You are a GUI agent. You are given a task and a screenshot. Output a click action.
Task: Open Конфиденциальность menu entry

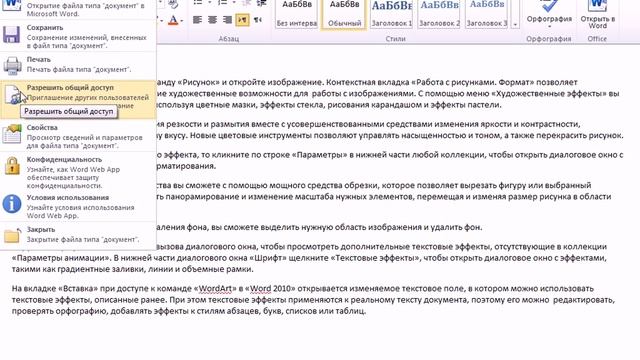tap(78, 172)
